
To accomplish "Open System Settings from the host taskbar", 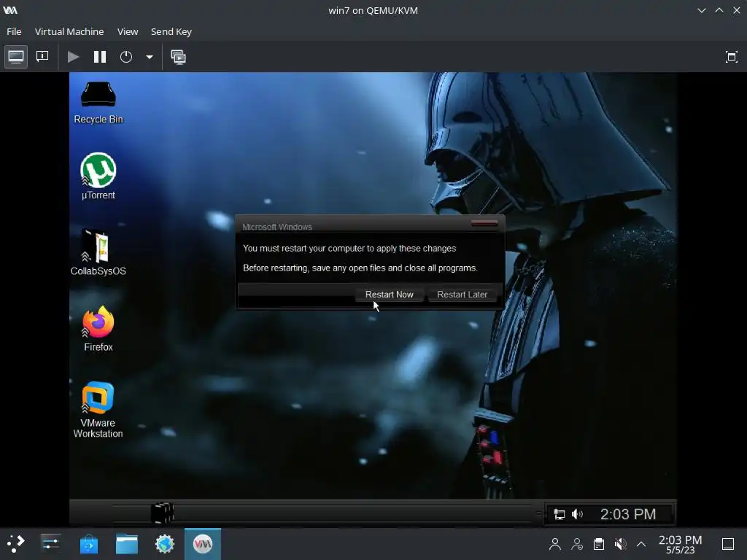I will point(50,543).
